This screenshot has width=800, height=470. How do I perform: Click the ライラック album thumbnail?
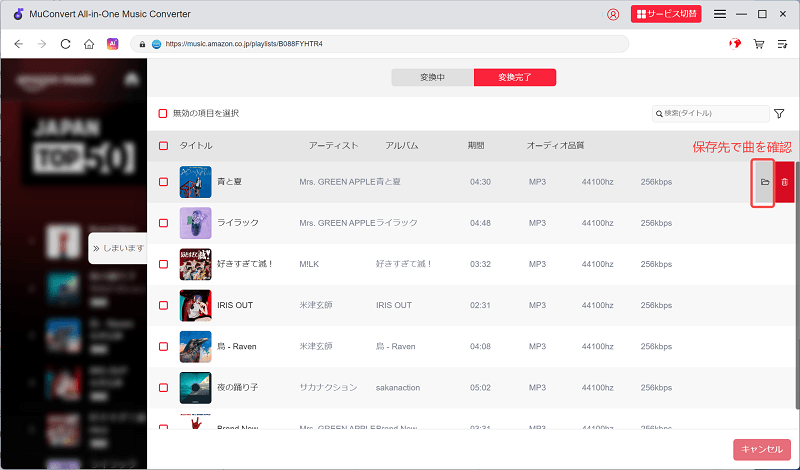[x=195, y=223]
